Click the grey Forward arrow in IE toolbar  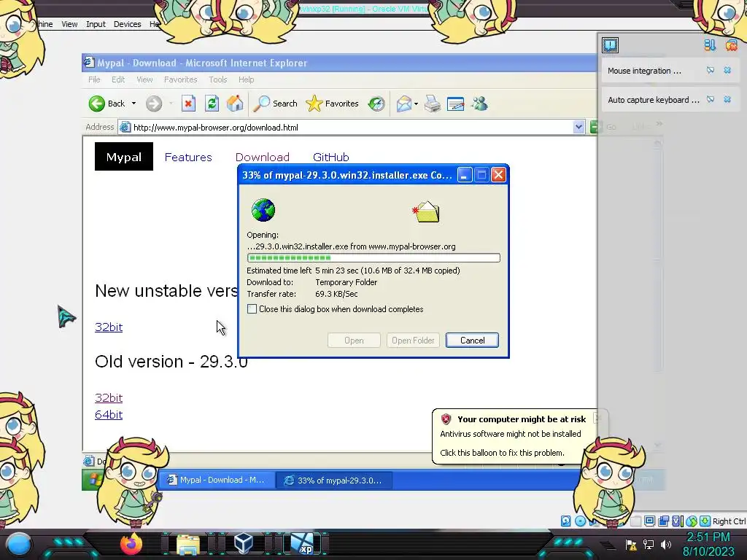click(x=153, y=104)
